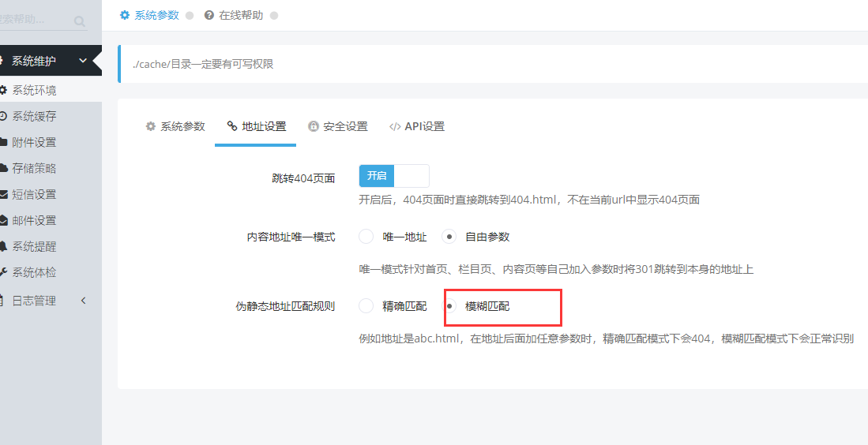
Task: Click the 跳转404页面 field label
Action: [x=303, y=178]
